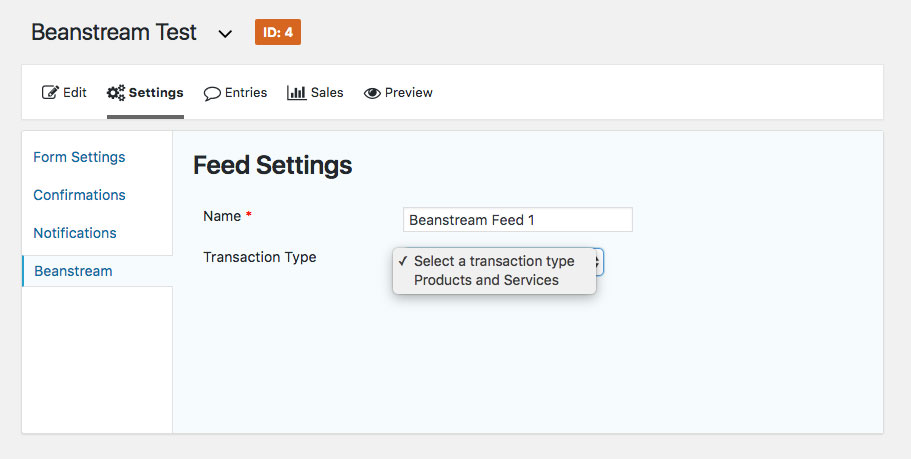911x459 pixels.
Task: Open the form switcher chevron beside Beanstream Test
Action: point(225,34)
